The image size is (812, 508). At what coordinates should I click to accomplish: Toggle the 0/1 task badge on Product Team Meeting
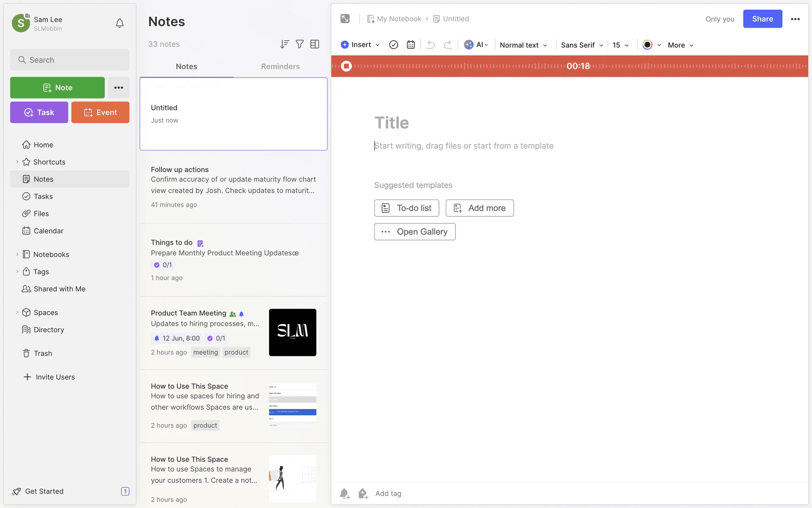tap(216, 338)
